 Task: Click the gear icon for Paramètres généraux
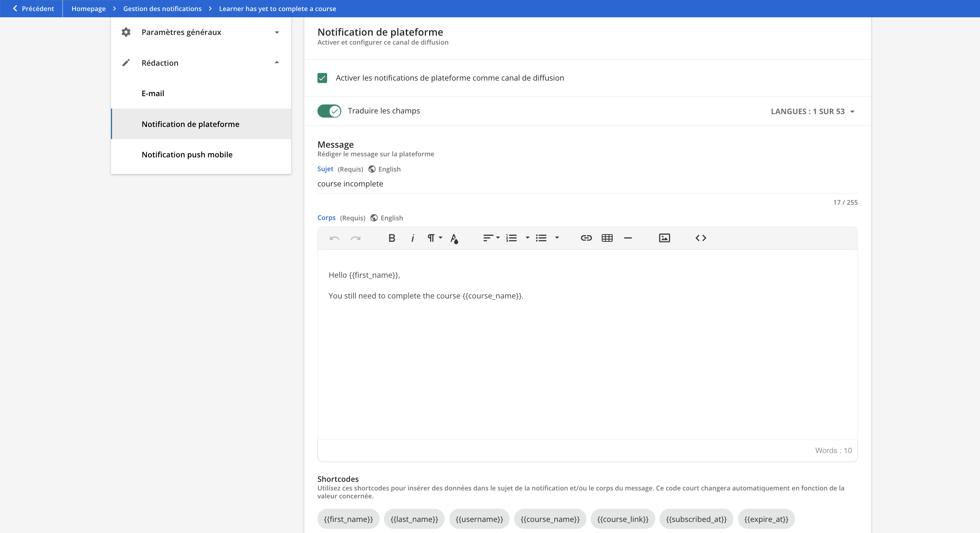pyautogui.click(x=126, y=32)
